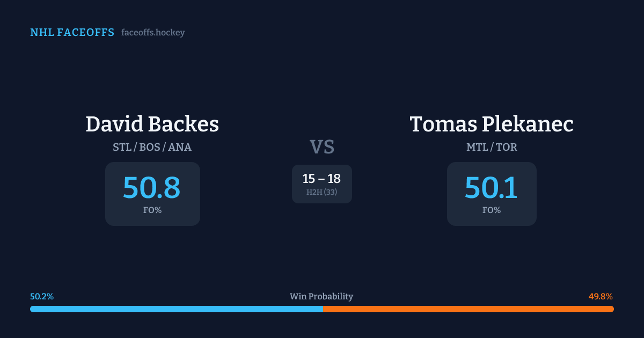Screen dimensions: 644x338
Task: Select the Tomas Plekanec player name
Action: [492, 124]
